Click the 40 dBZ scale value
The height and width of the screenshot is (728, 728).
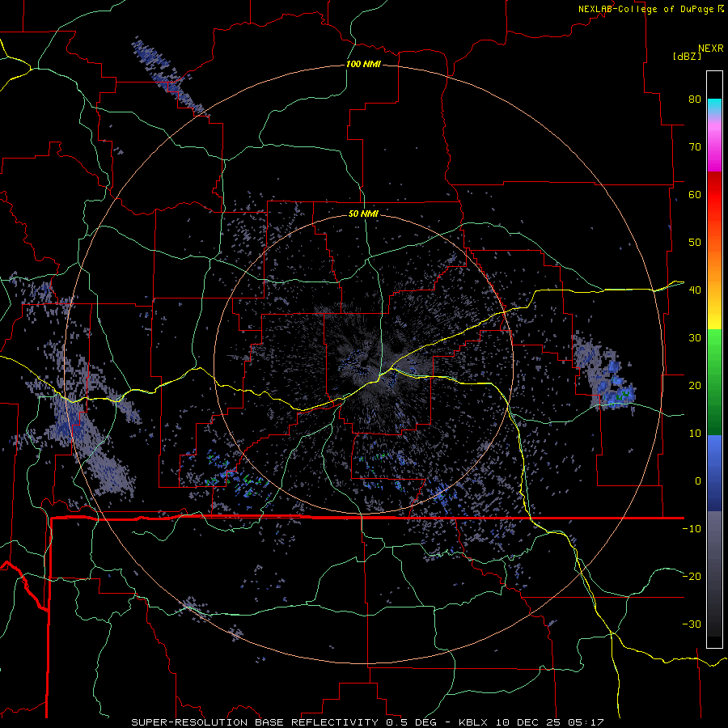(695, 290)
